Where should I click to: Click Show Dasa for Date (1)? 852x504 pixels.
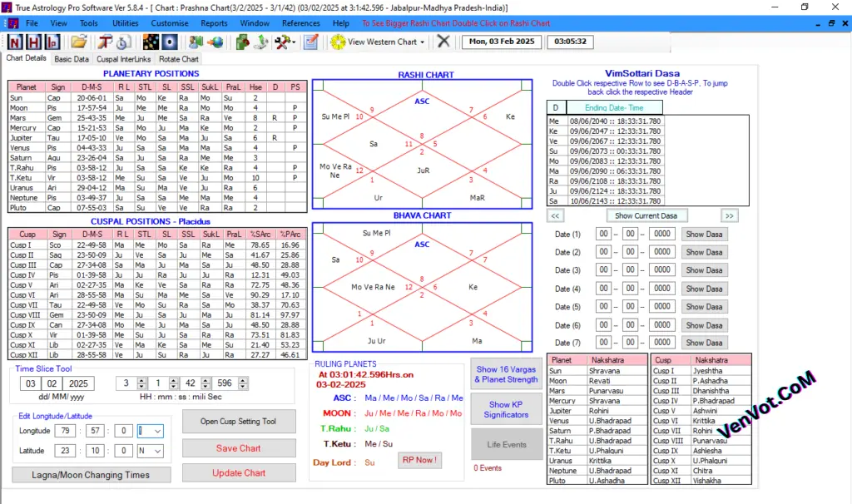pos(704,234)
